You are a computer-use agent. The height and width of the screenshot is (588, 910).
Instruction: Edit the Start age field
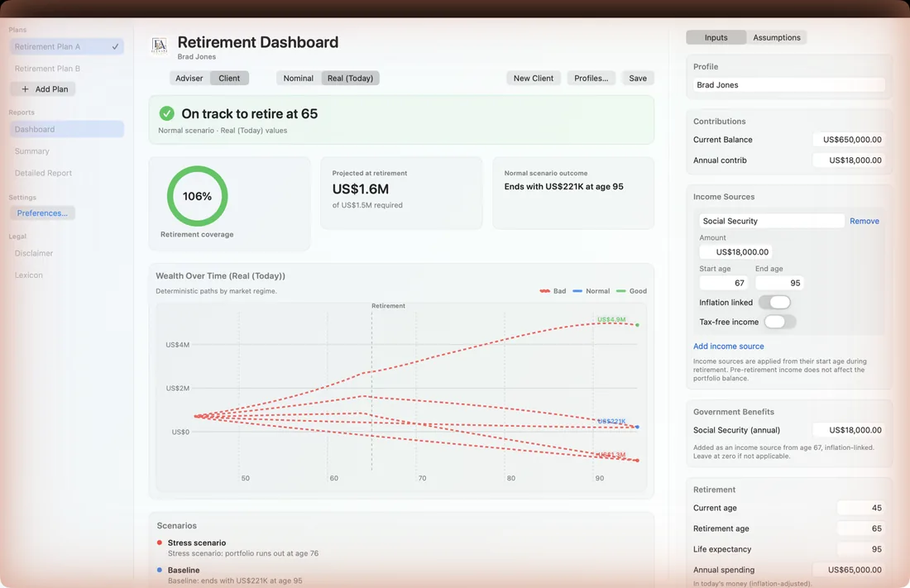tap(724, 283)
